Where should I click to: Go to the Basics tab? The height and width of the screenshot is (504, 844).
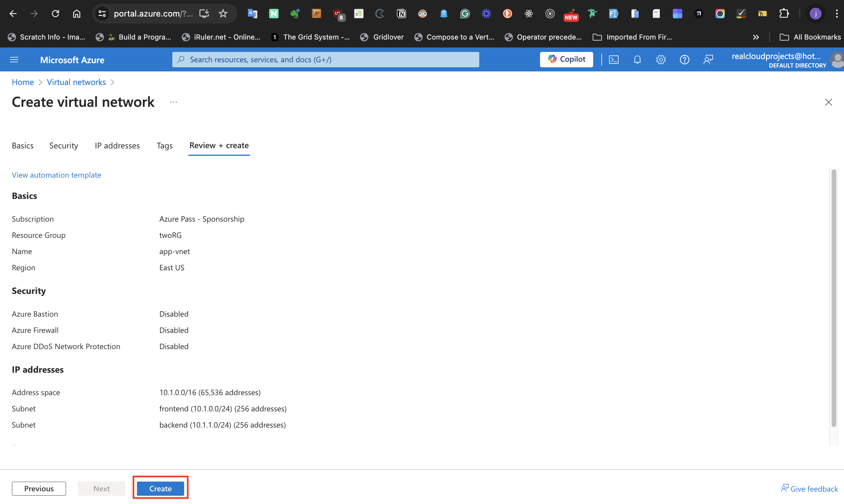pos(22,145)
